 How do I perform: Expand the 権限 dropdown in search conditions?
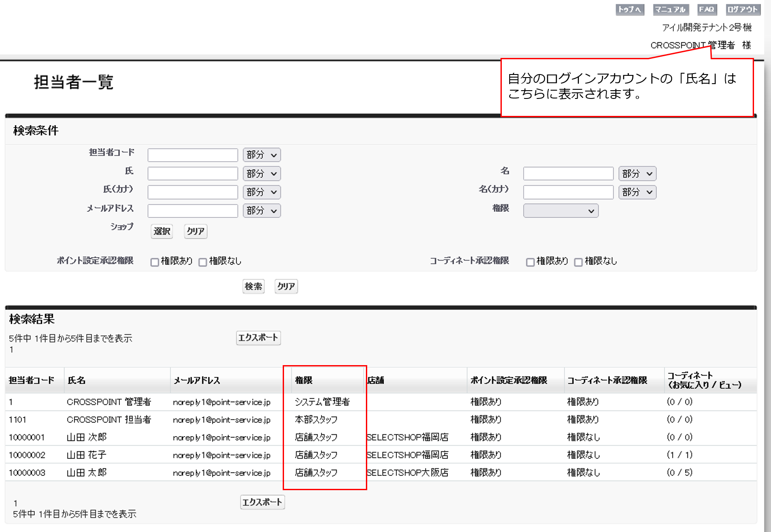(x=561, y=211)
